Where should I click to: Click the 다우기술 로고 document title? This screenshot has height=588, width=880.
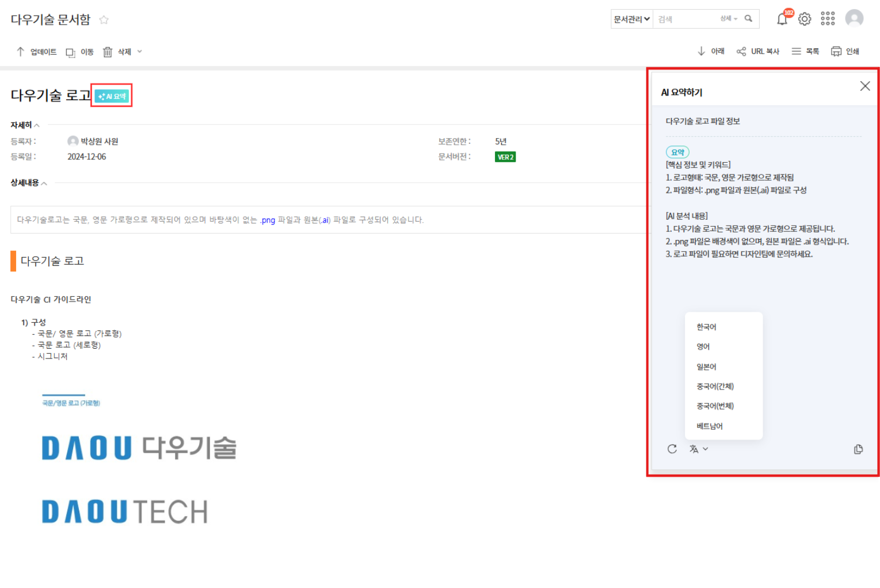[x=51, y=96]
